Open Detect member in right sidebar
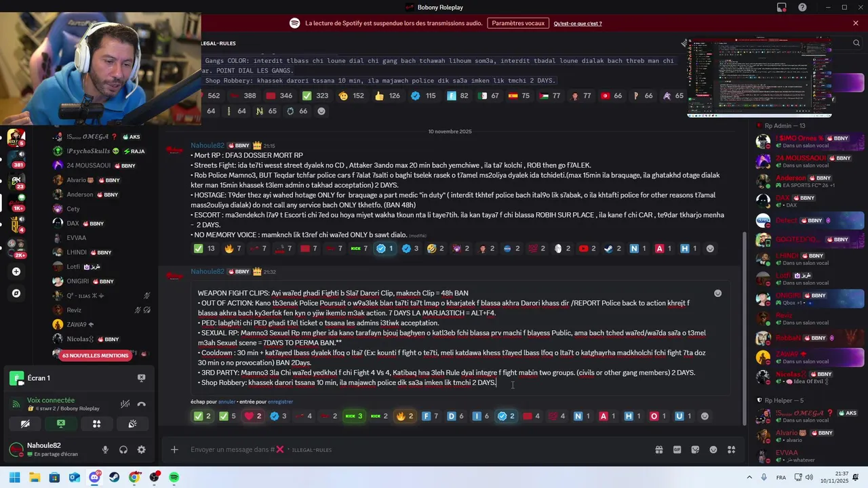 (810, 220)
